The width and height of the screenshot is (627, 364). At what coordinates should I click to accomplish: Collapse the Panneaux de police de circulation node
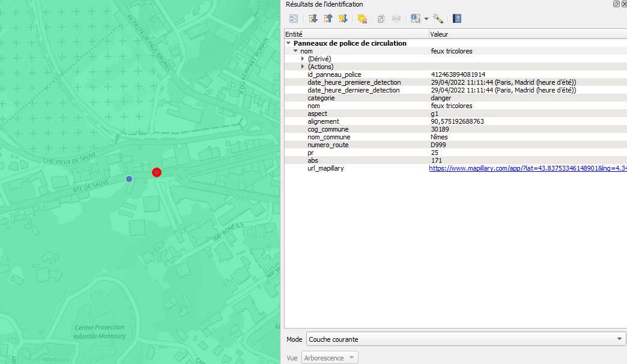tap(288, 43)
